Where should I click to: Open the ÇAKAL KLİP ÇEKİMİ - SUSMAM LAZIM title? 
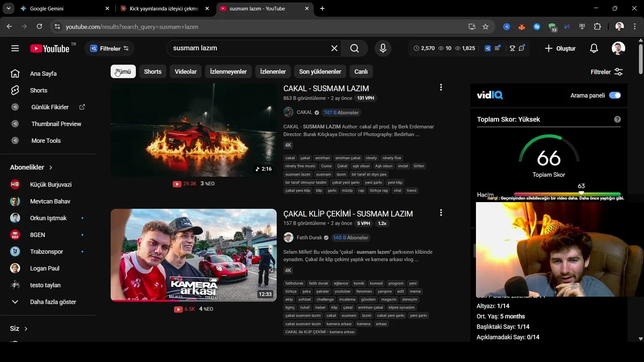[348, 214]
